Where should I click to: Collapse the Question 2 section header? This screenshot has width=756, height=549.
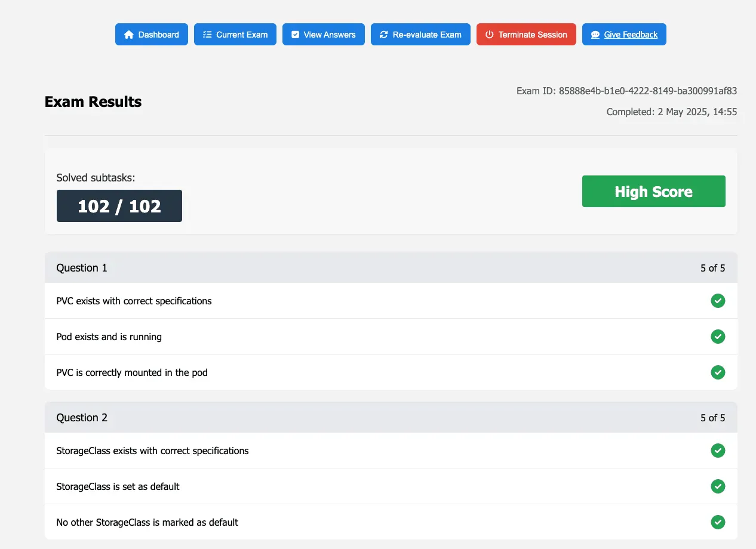click(391, 417)
